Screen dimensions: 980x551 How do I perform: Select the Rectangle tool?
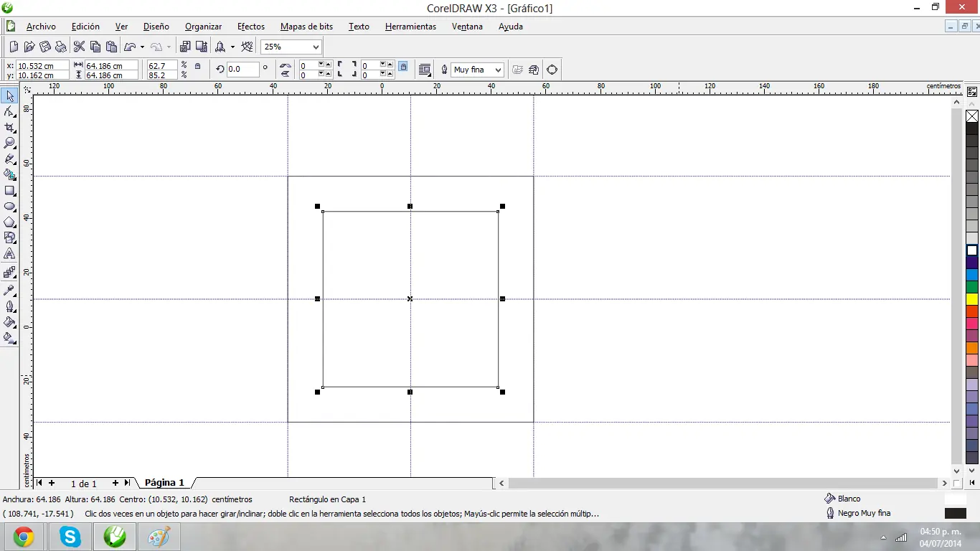pyautogui.click(x=10, y=191)
